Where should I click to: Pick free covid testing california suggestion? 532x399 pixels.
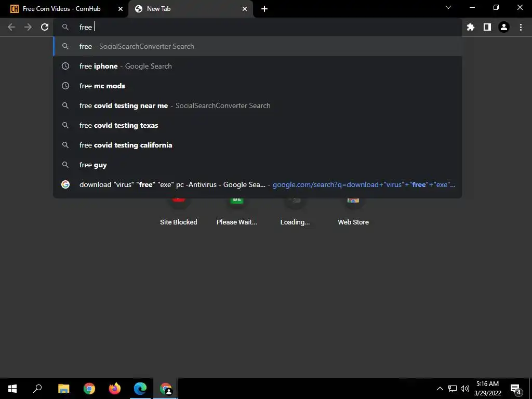click(258, 145)
